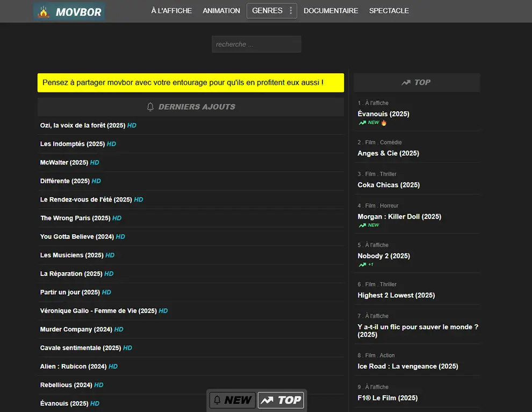Go to the Animation section
532x412 pixels.
tap(221, 11)
